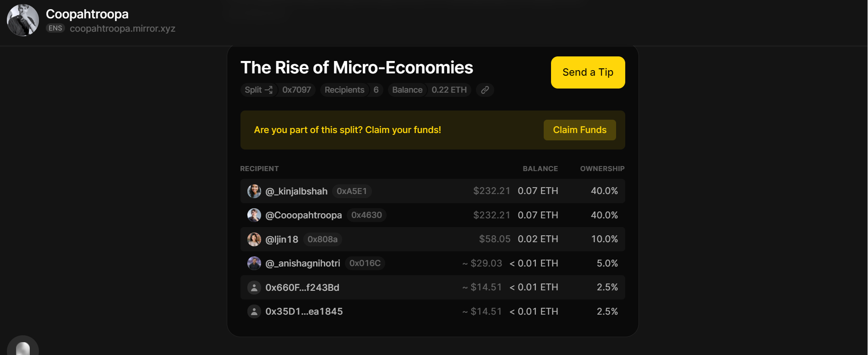This screenshot has height=355, width=868.
Task: Open the @_anishagnihotri recipient link
Action: click(303, 263)
